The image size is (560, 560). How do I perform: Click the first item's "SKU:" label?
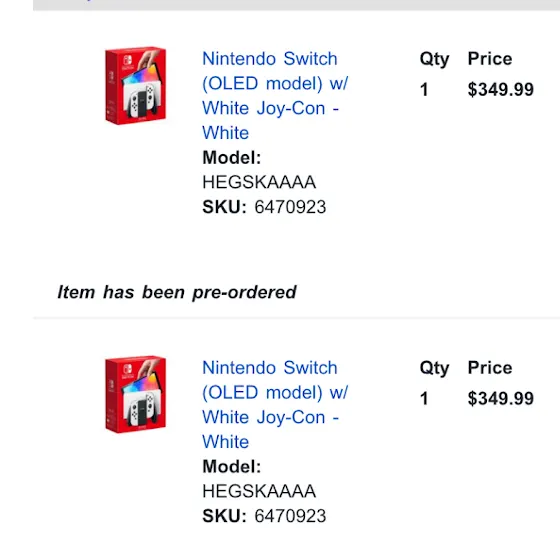[x=224, y=207]
